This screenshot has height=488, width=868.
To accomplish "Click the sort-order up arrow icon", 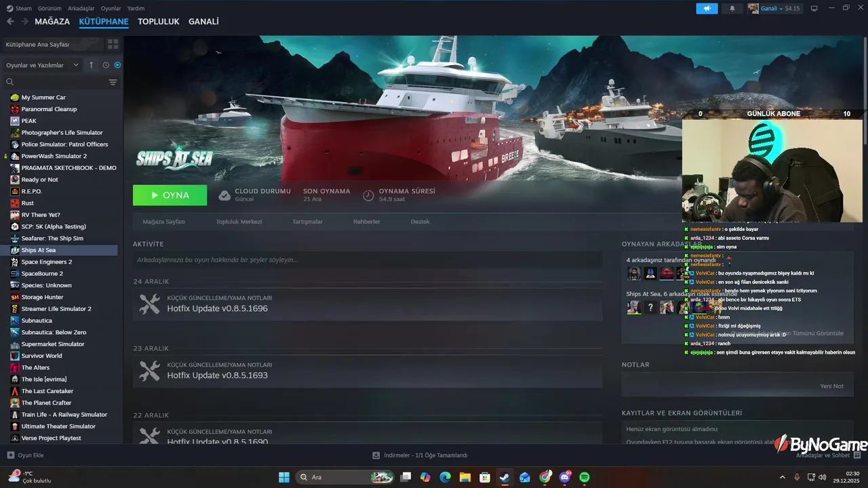I will pos(92,65).
